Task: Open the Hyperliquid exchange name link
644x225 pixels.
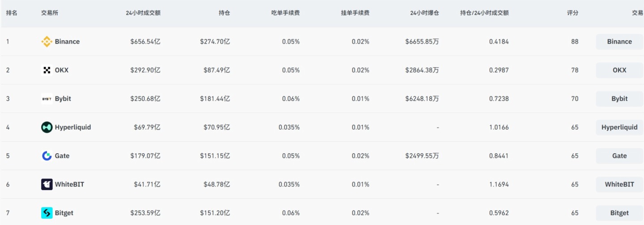Action: 72,127
